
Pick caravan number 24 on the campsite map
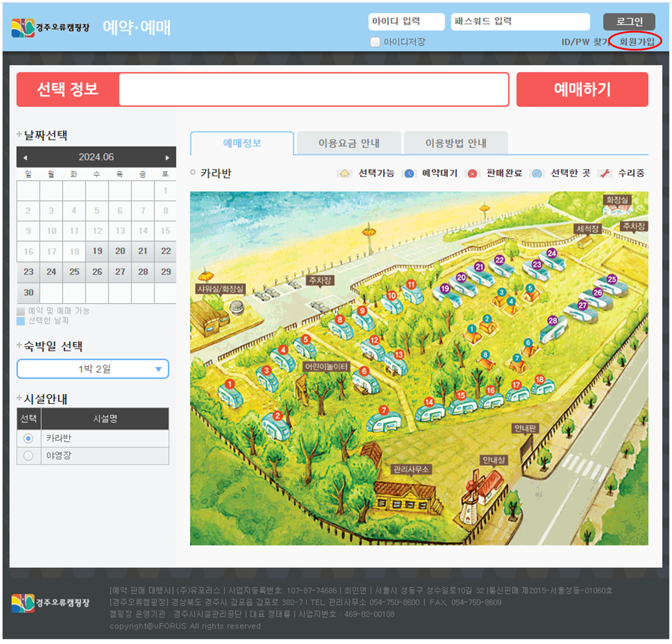[552, 253]
